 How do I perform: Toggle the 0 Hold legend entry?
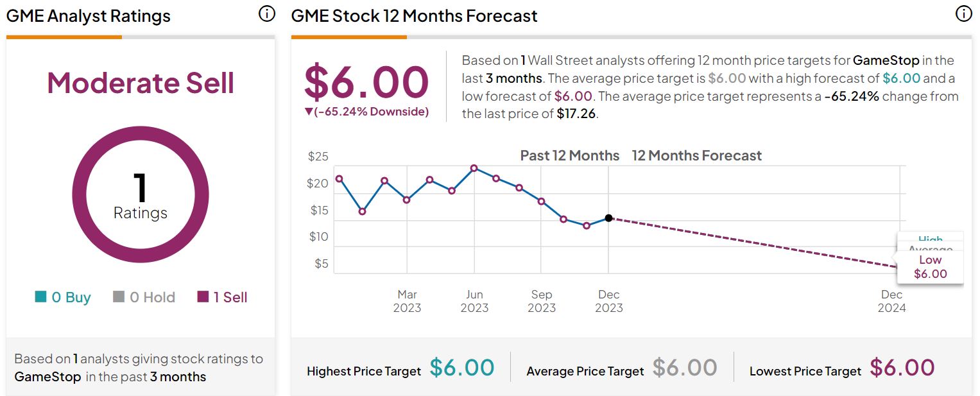143,297
